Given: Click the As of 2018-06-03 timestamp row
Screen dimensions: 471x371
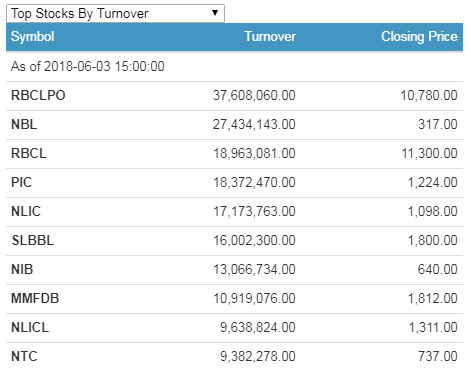Looking at the screenshot, I should (234, 66).
